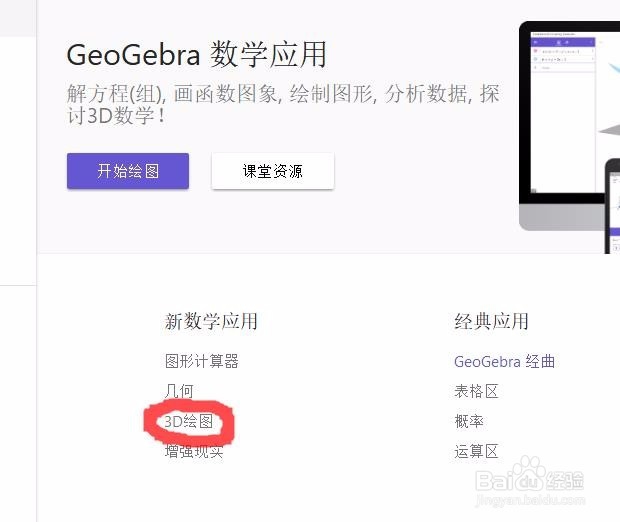Click the purple toolbar in monitor preview
Image resolution: width=620 pixels, height=522 pixels.
563,42
